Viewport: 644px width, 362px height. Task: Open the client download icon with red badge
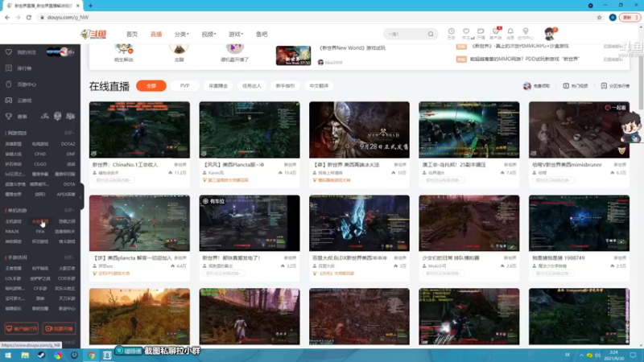(496, 33)
